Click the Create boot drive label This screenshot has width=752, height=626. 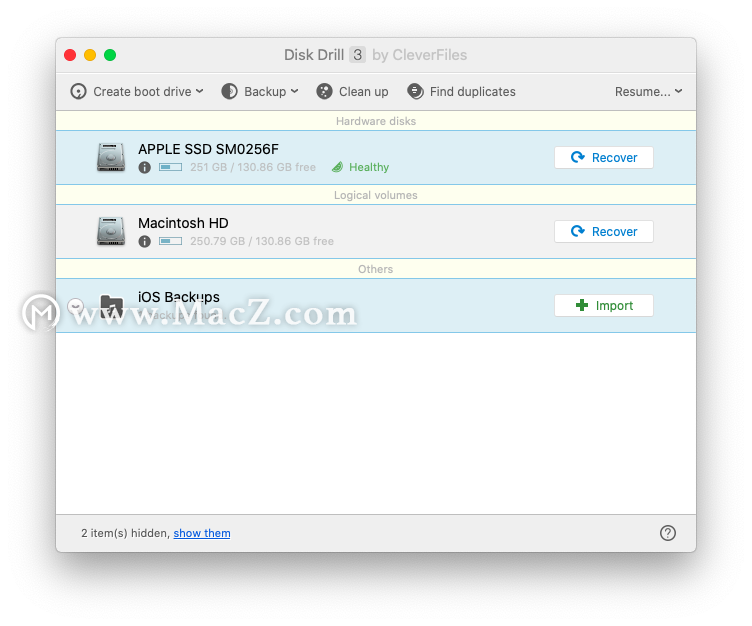(x=142, y=92)
